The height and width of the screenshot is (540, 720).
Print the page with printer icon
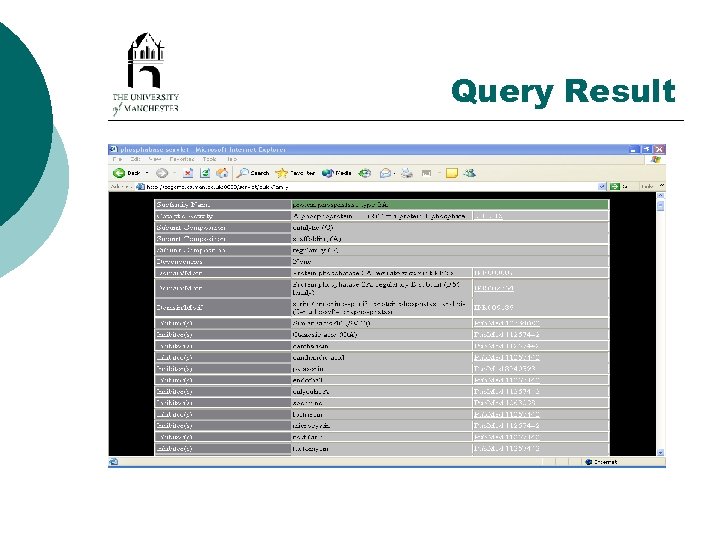407,173
